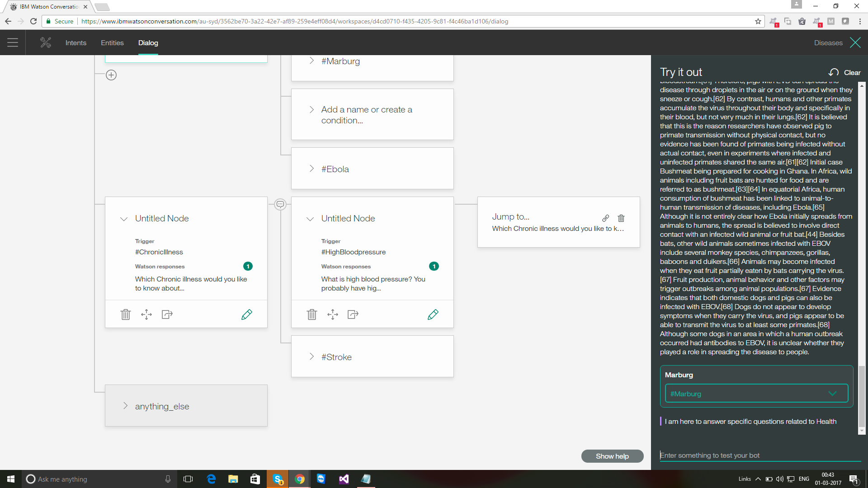The image size is (868, 488).
Task: Switch to the Intents tab
Action: pyautogui.click(x=75, y=43)
